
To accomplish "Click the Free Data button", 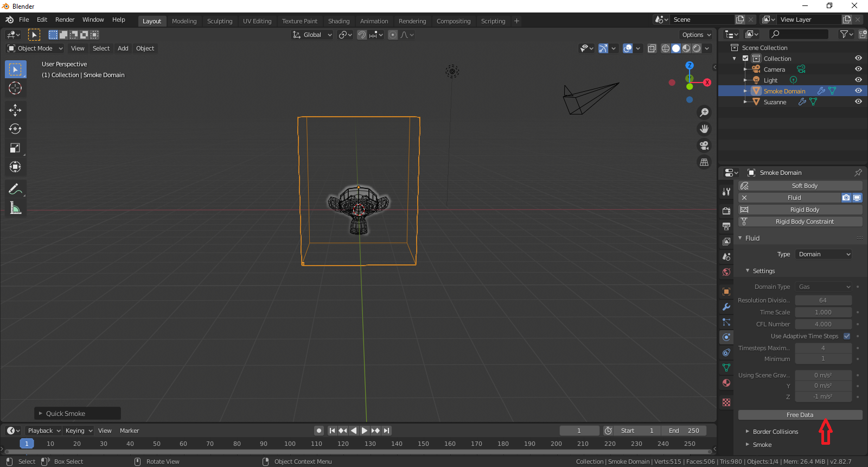I will tap(800, 415).
